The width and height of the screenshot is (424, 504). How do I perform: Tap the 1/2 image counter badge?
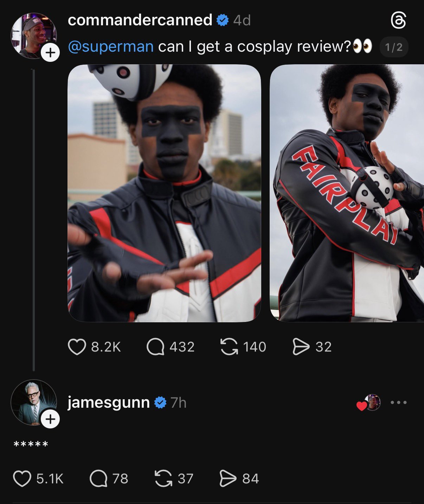click(394, 47)
